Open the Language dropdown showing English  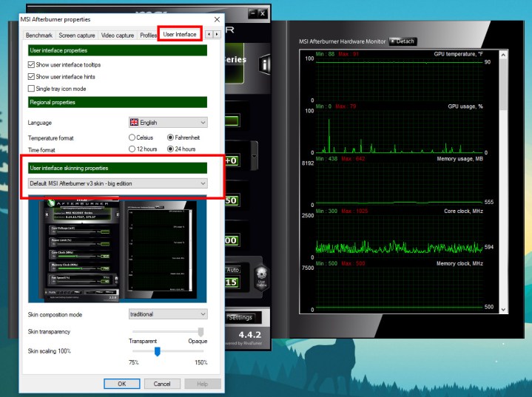168,123
